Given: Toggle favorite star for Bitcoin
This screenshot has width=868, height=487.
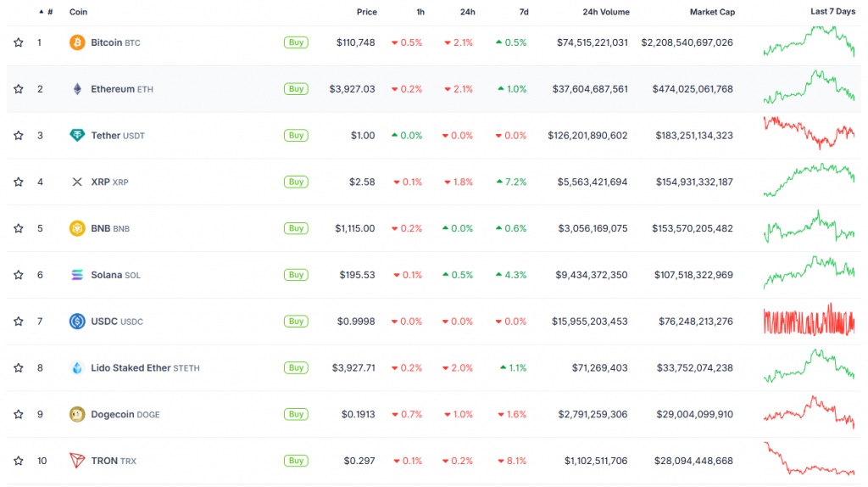Looking at the screenshot, I should coord(19,42).
